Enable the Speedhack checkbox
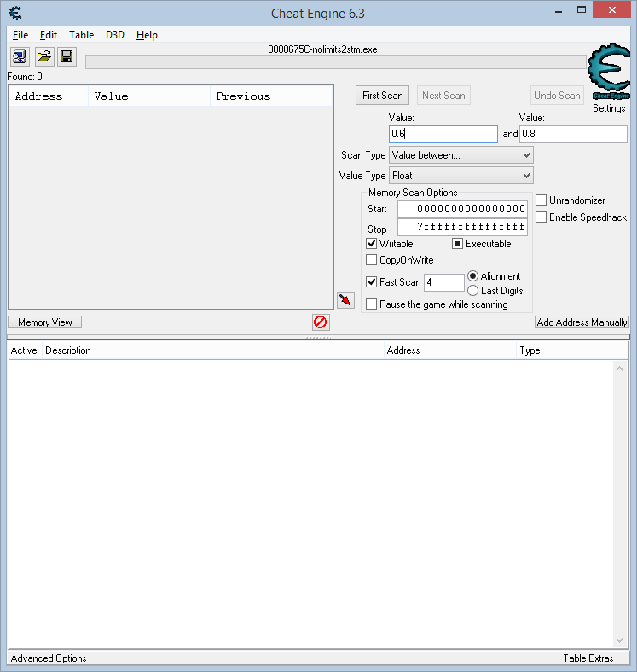 (541, 217)
